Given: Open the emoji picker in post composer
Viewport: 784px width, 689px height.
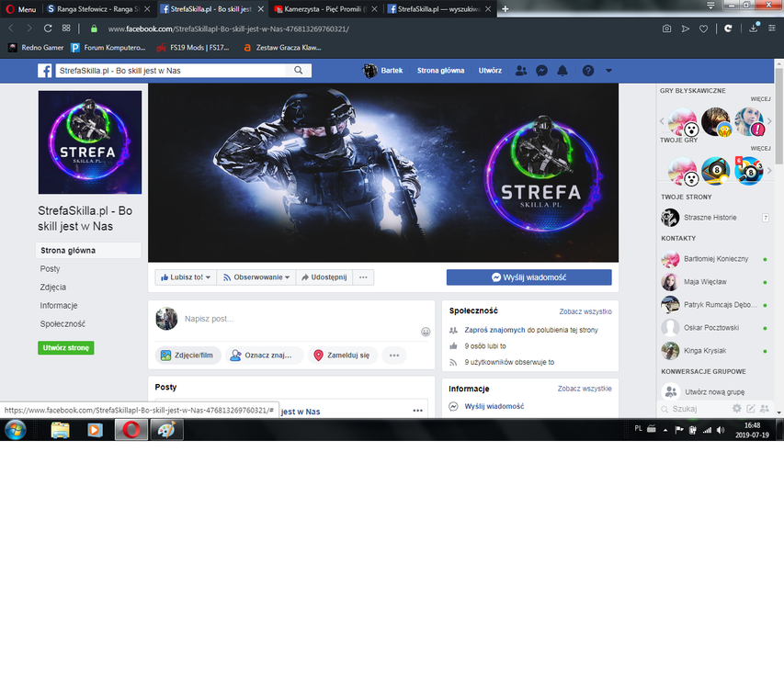Looking at the screenshot, I should 426,332.
